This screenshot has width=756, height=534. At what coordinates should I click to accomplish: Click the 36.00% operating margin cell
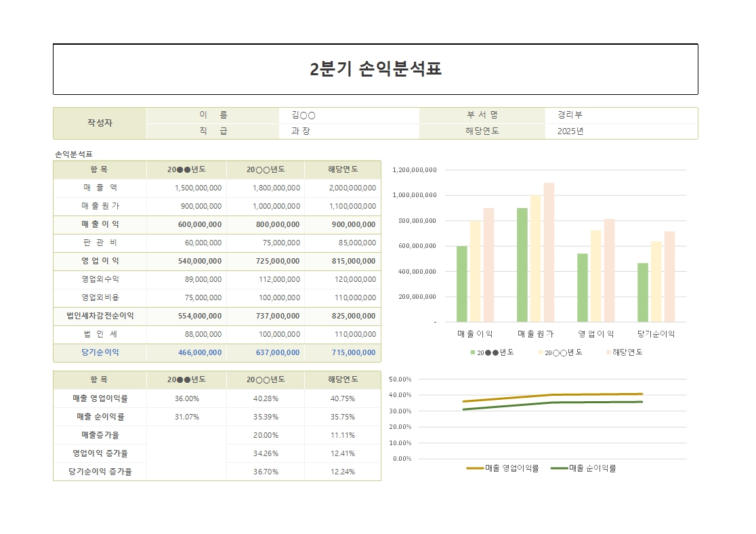[186, 398]
